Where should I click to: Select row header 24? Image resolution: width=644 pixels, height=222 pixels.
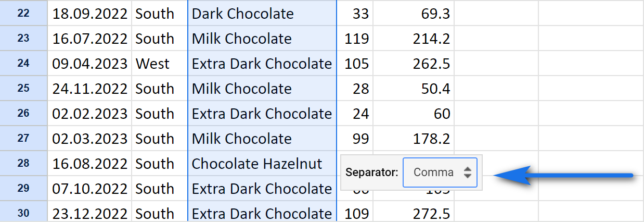click(x=23, y=63)
